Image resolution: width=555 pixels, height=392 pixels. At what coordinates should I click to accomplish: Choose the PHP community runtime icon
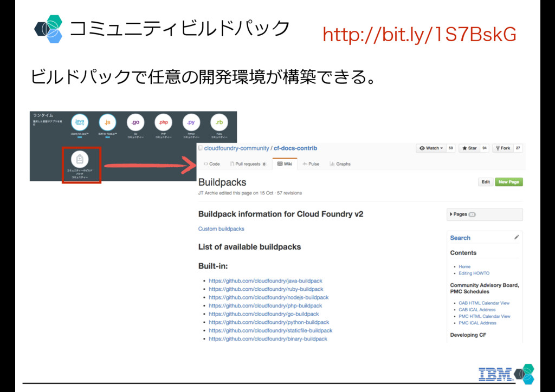tap(163, 122)
